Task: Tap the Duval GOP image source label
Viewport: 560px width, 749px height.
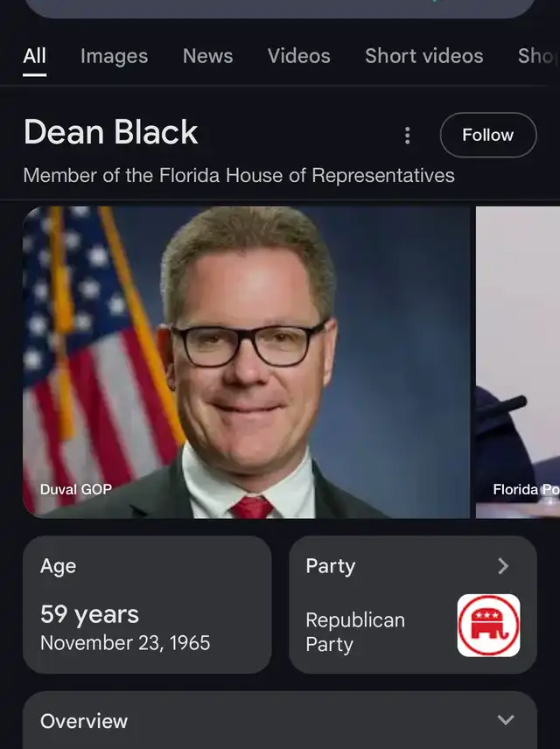Action: point(75,489)
